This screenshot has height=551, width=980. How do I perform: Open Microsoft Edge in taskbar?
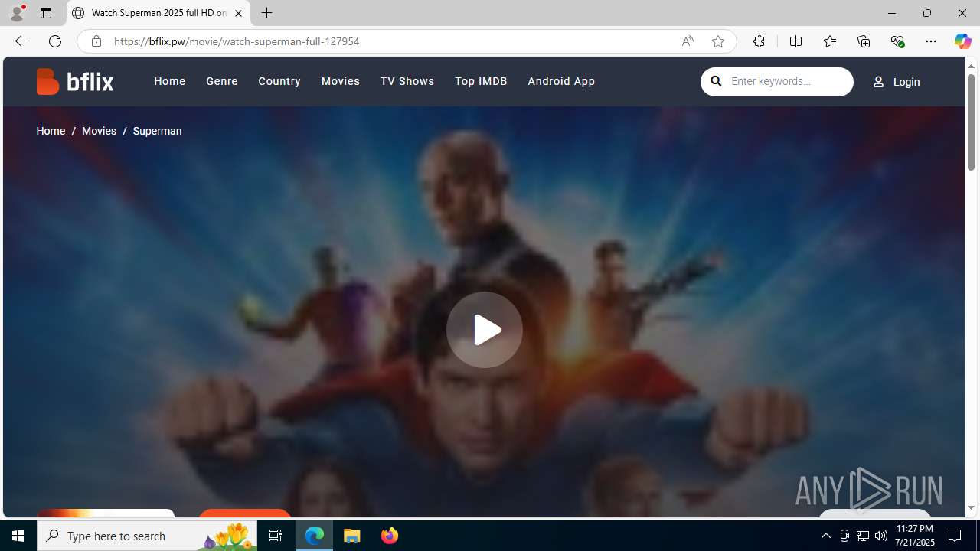click(315, 536)
